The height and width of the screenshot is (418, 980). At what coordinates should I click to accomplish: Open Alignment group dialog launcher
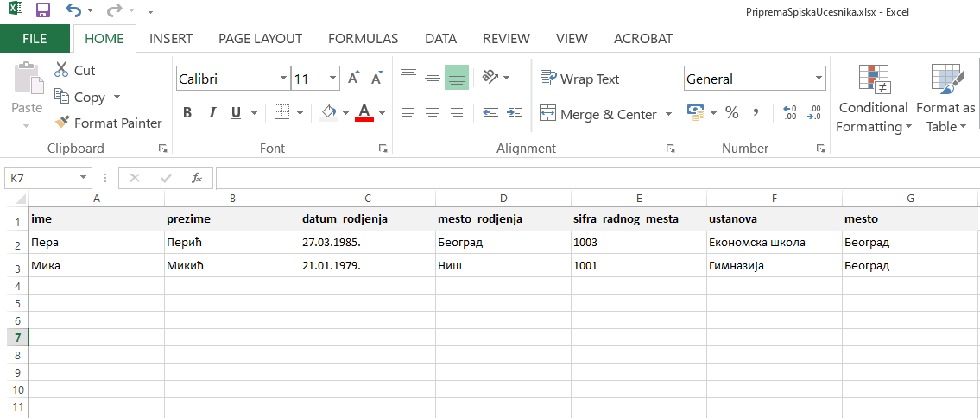pos(671,148)
